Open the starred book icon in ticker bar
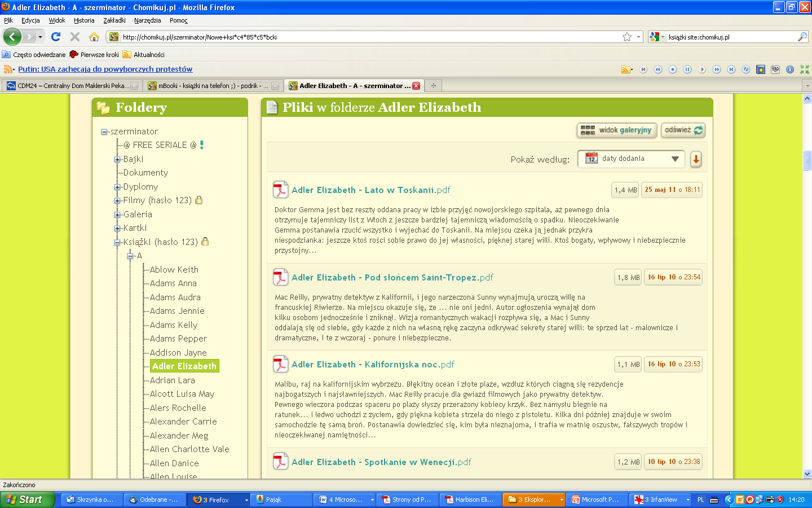This screenshot has width=812, height=508. pos(761,69)
